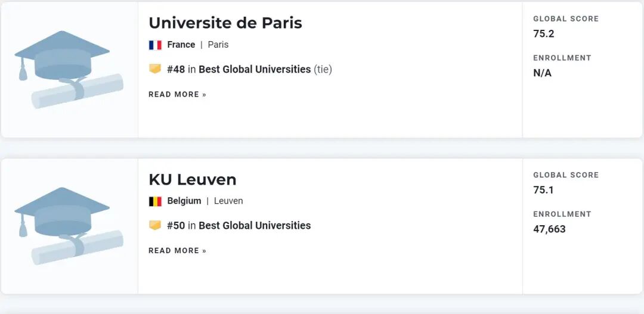Click the France country label

point(181,45)
